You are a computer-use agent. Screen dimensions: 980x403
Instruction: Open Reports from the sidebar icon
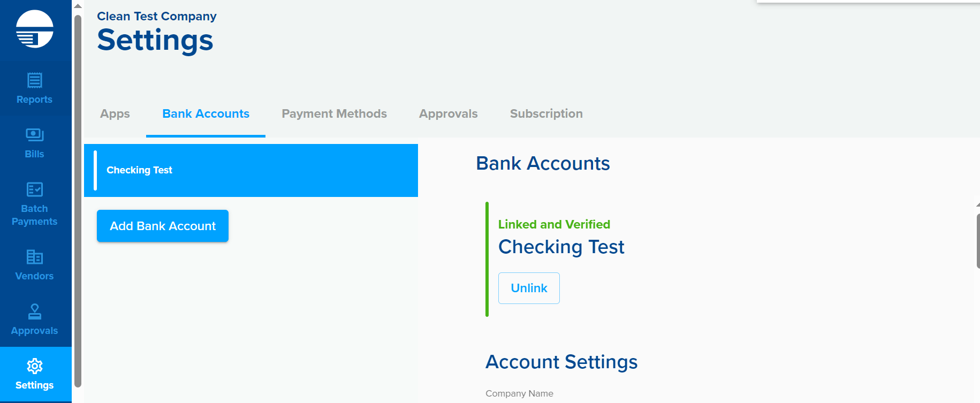pos(35,80)
